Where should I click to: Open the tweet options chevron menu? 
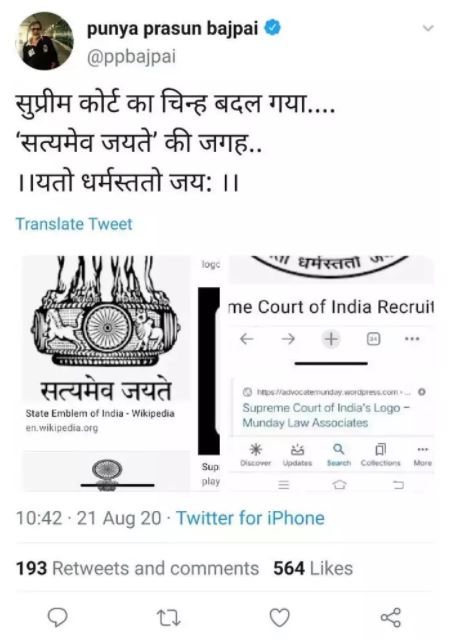coord(428,28)
